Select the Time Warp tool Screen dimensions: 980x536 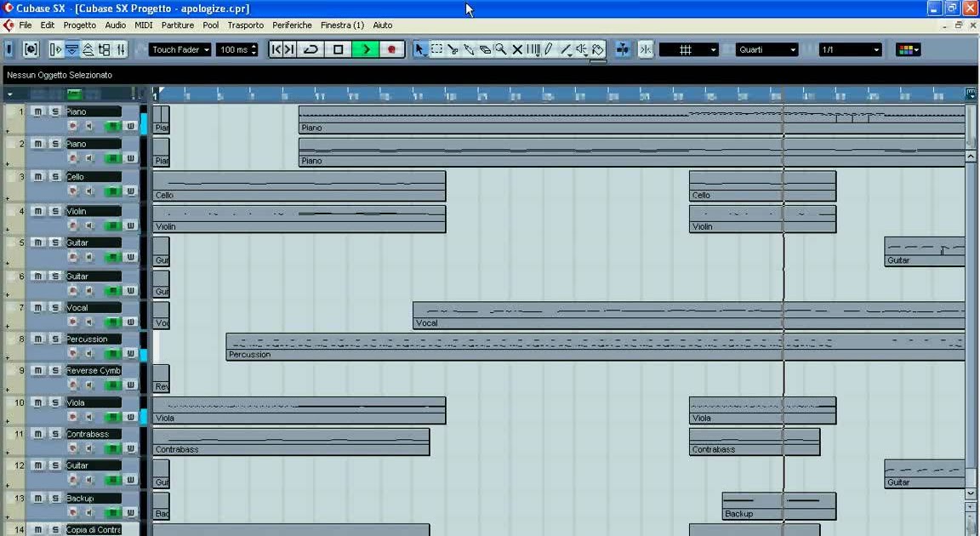click(533, 49)
